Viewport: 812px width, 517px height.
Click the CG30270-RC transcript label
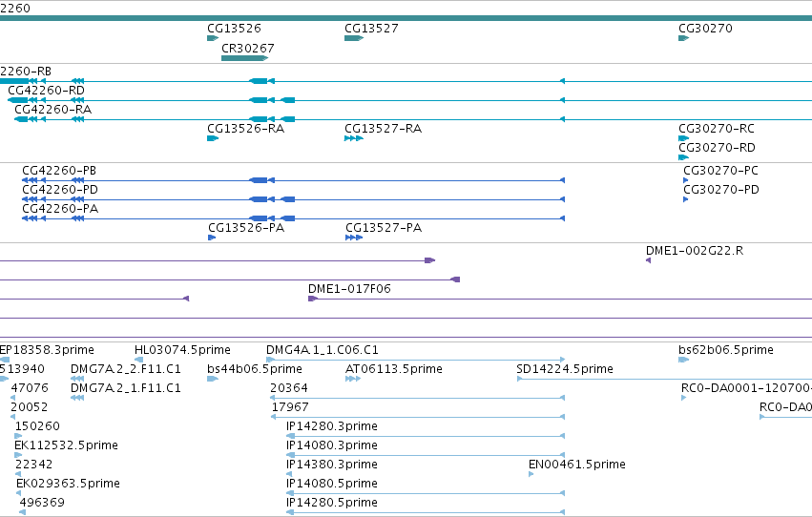point(717,129)
